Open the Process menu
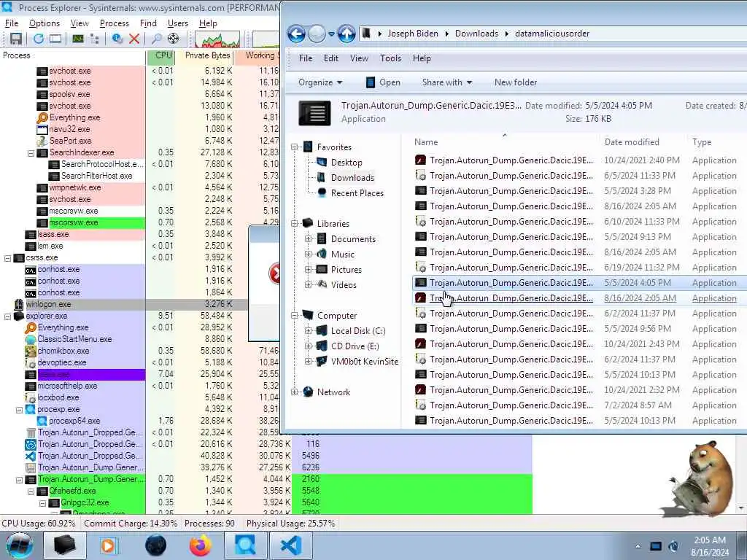Image resolution: width=747 pixels, height=560 pixels. (x=115, y=23)
